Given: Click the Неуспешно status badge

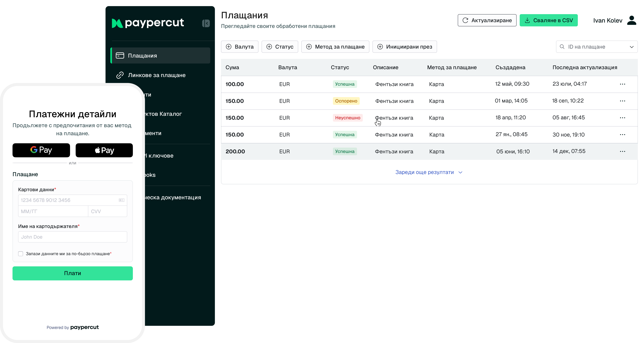Looking at the screenshot, I should (x=347, y=118).
